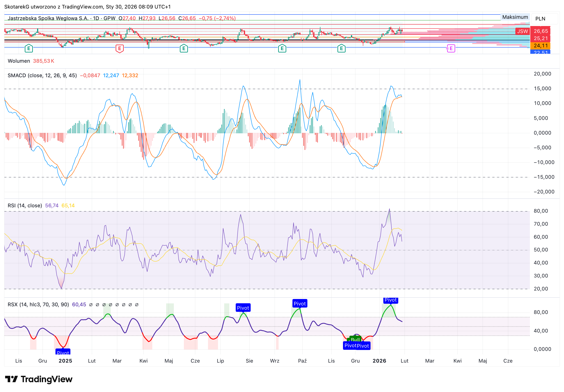The height and width of the screenshot is (392, 564).
Task: Click the RSI (14, close) legend
Action: click(x=25, y=205)
